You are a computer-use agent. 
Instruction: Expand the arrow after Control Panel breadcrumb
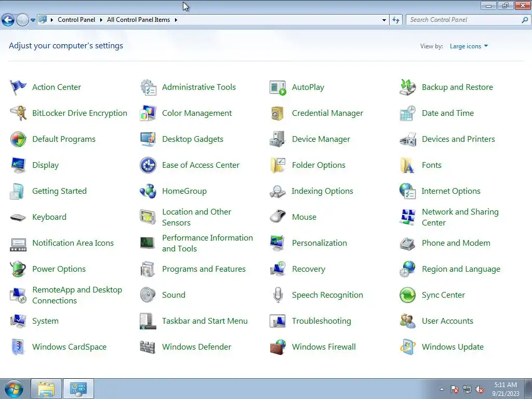tap(101, 20)
